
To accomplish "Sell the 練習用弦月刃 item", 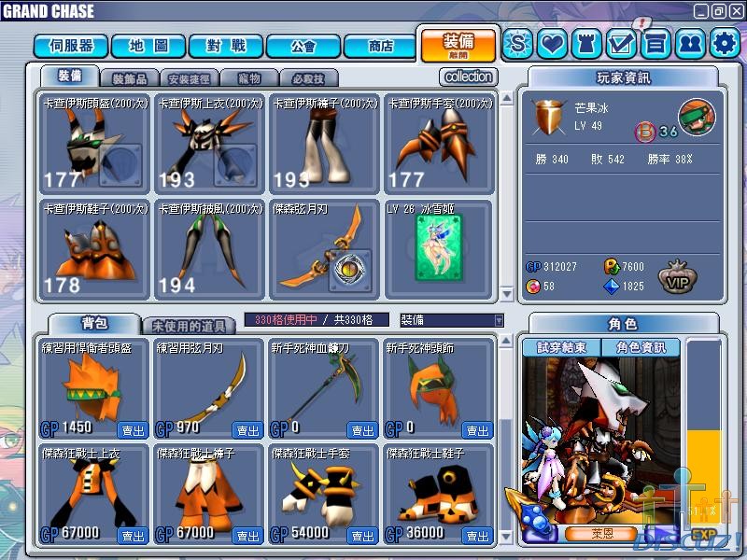I will click(x=247, y=430).
